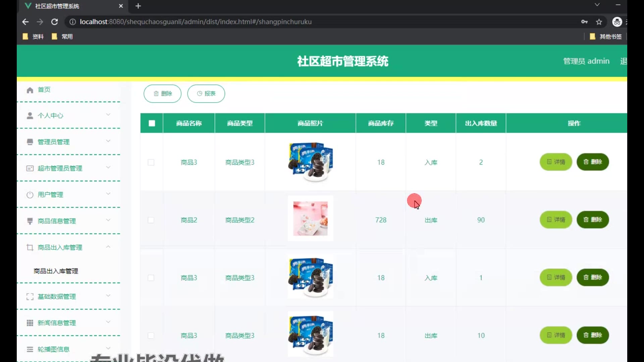Expand the 超市管理员管理 chevron
Screen dimensions: 644x362
click(108, 167)
